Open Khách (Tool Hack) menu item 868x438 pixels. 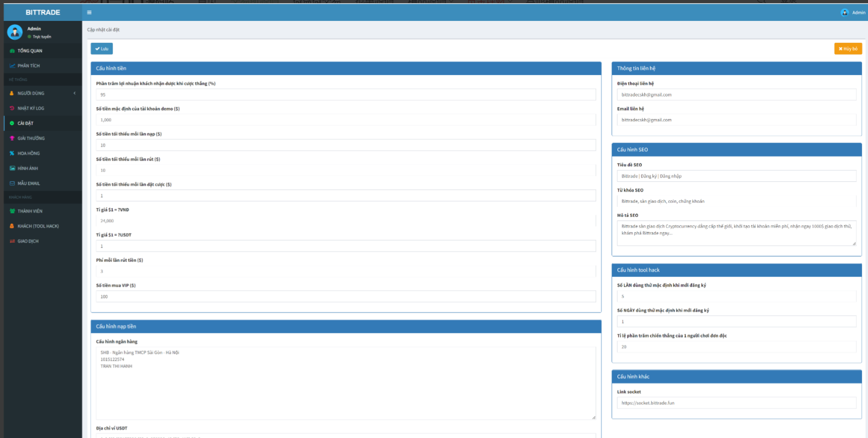tap(38, 227)
